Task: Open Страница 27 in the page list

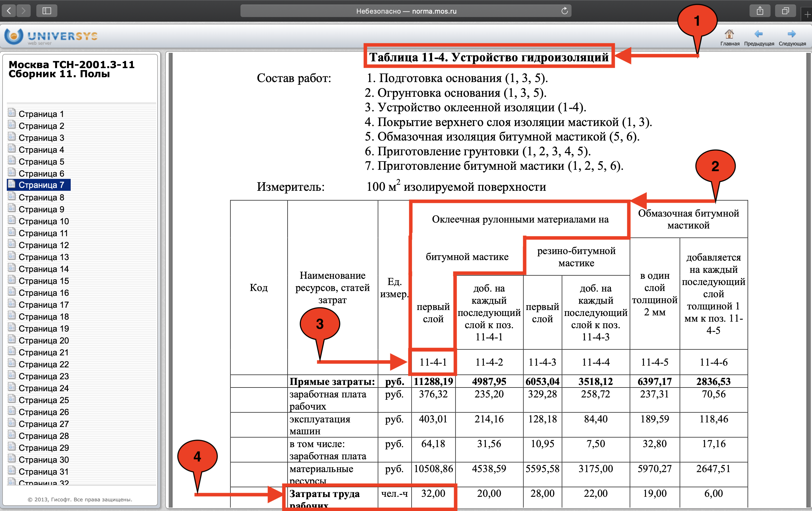Action: [43, 424]
